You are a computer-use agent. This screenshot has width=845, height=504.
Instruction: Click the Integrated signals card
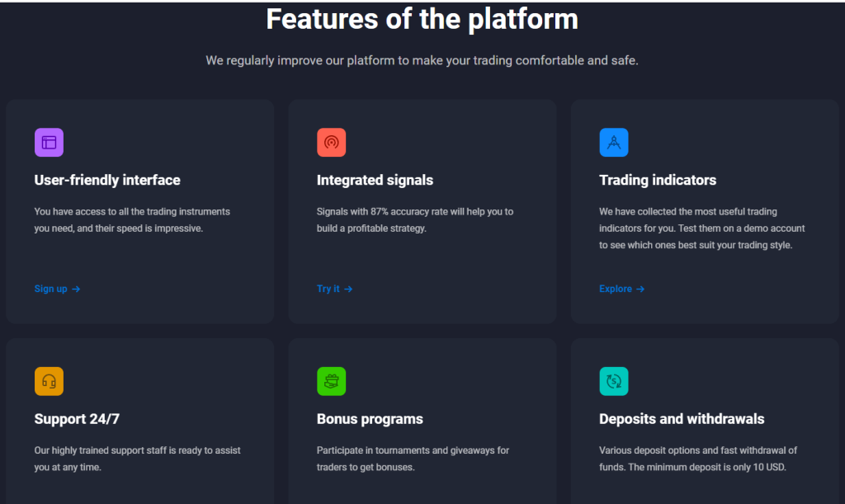click(422, 210)
